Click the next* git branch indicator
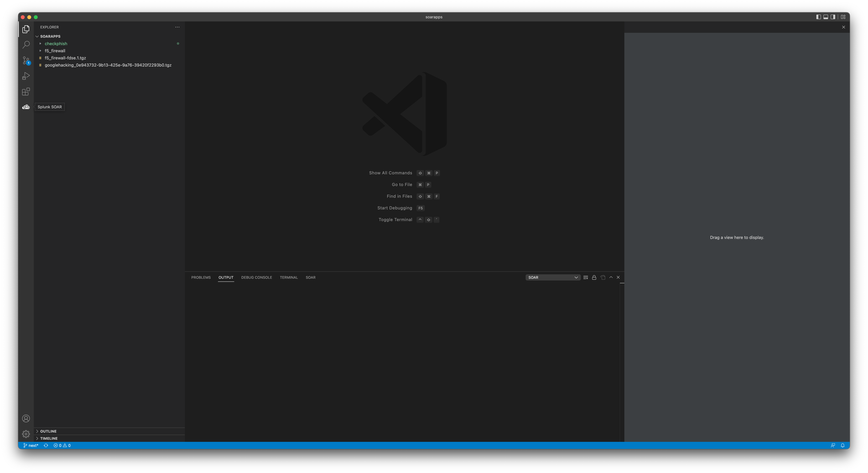This screenshot has height=473, width=868. [x=31, y=445]
